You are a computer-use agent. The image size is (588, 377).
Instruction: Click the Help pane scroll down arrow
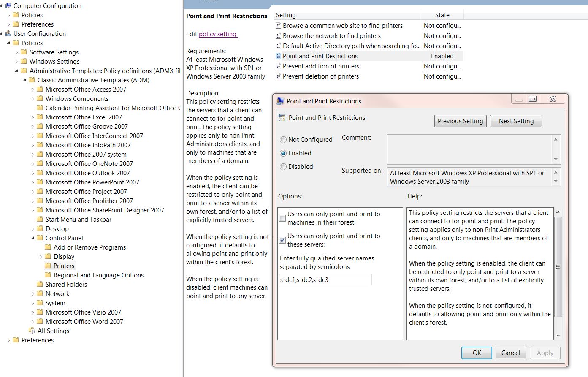pos(558,336)
